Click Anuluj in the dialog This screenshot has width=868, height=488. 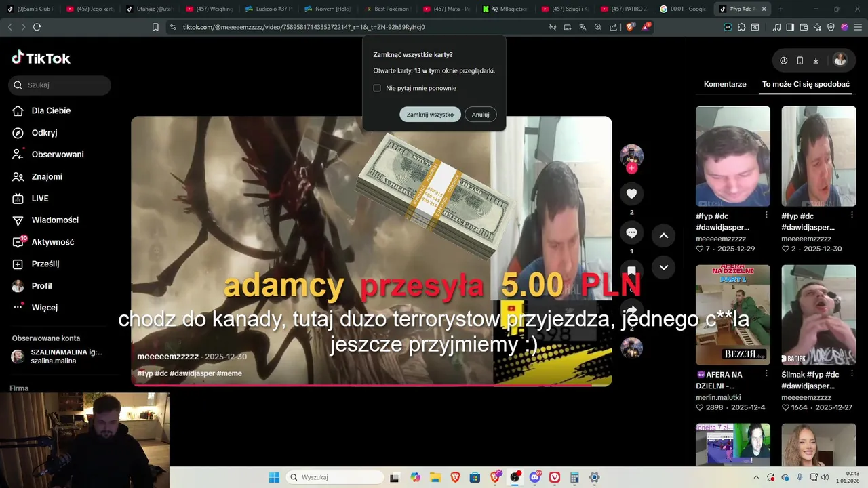click(x=481, y=115)
